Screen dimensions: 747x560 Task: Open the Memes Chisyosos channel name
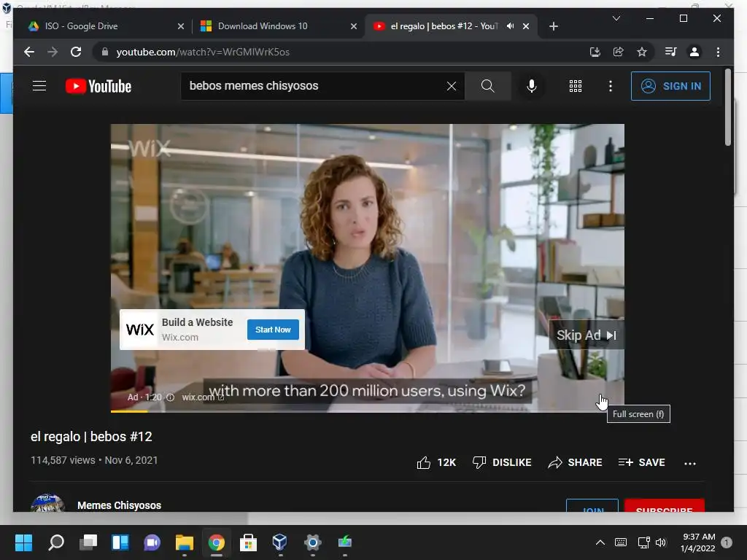(x=119, y=505)
